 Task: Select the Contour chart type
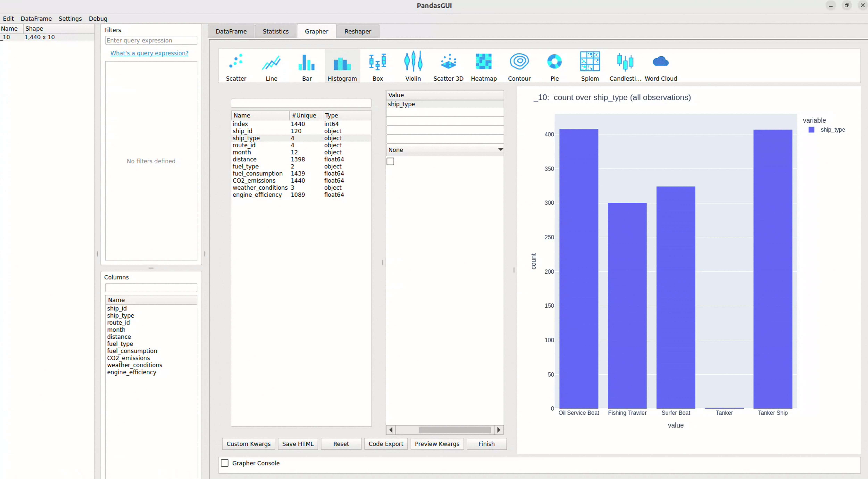[519, 66]
